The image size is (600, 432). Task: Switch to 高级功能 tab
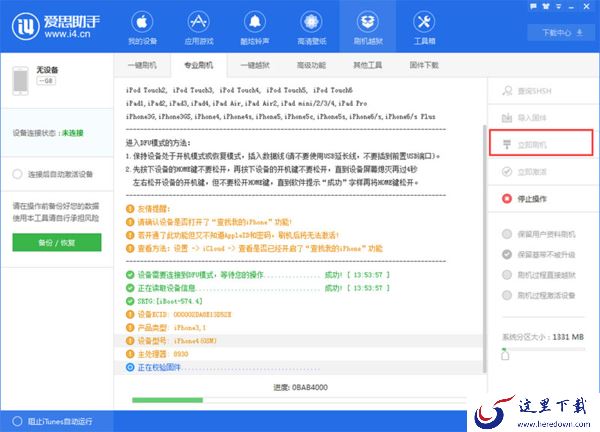pyautogui.click(x=311, y=65)
